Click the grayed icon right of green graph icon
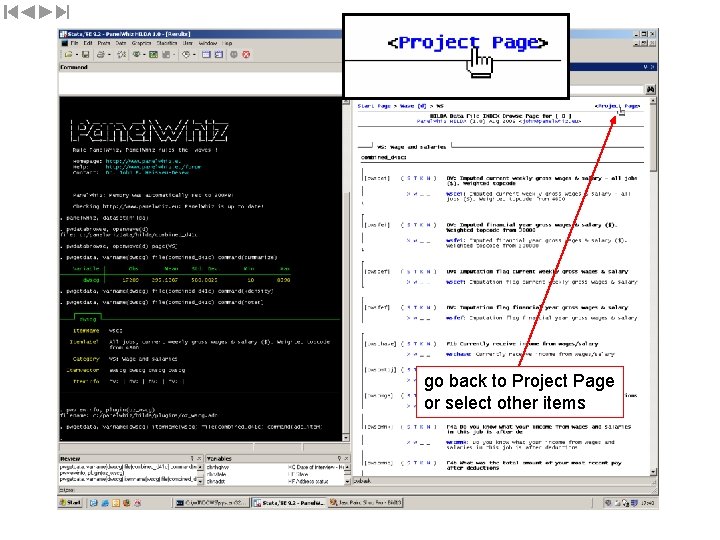This screenshot has width=720, height=540. click(x=166, y=55)
